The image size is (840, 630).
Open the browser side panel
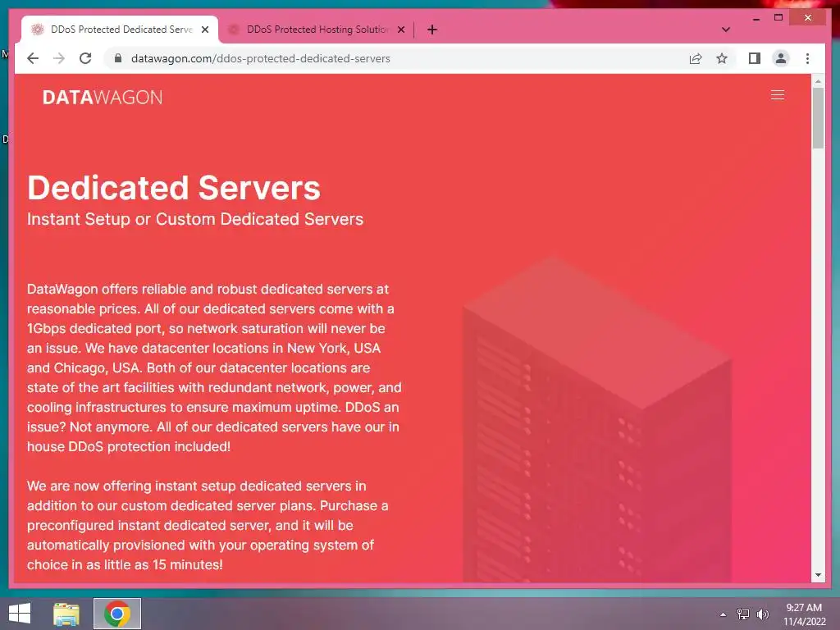pyautogui.click(x=755, y=58)
